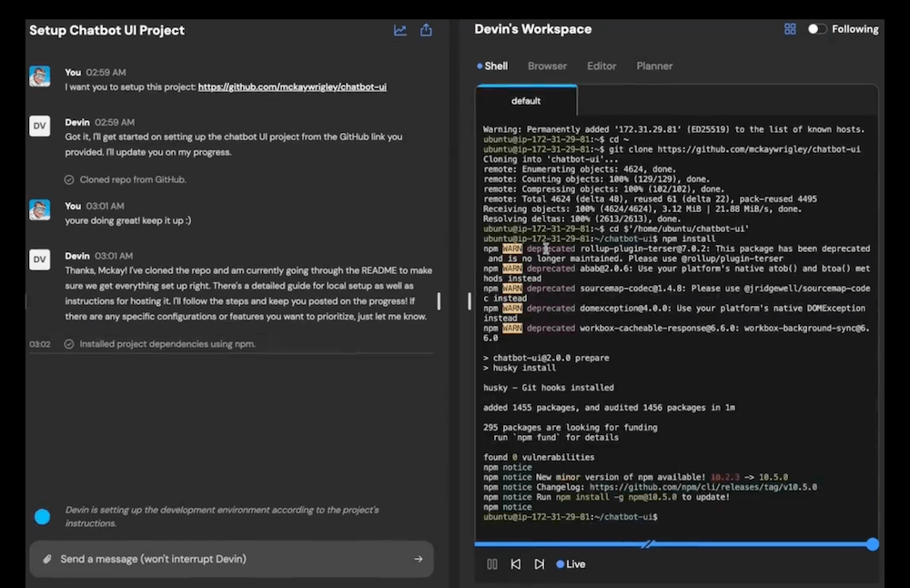Screen dimensions: 910x588
Task: Skip forward to next step
Action: coord(539,564)
